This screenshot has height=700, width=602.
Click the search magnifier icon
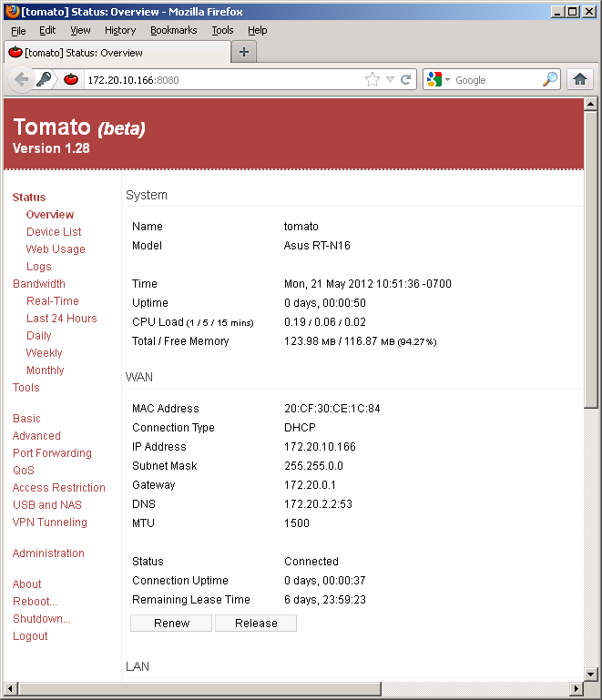click(549, 80)
